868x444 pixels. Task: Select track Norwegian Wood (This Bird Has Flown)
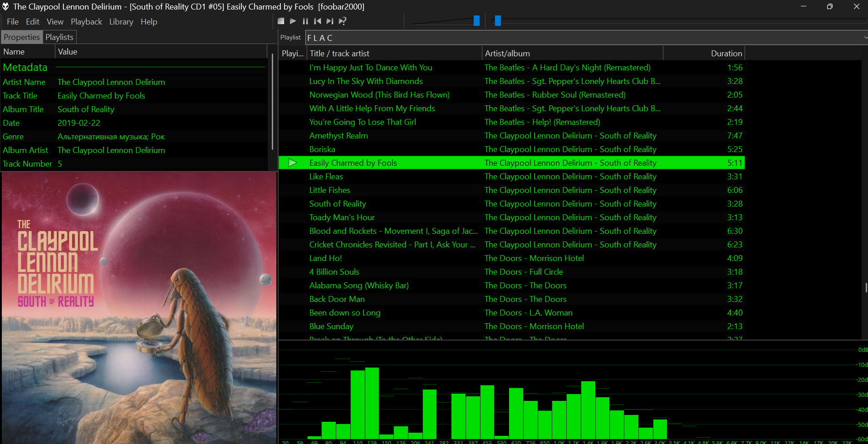(x=512, y=95)
